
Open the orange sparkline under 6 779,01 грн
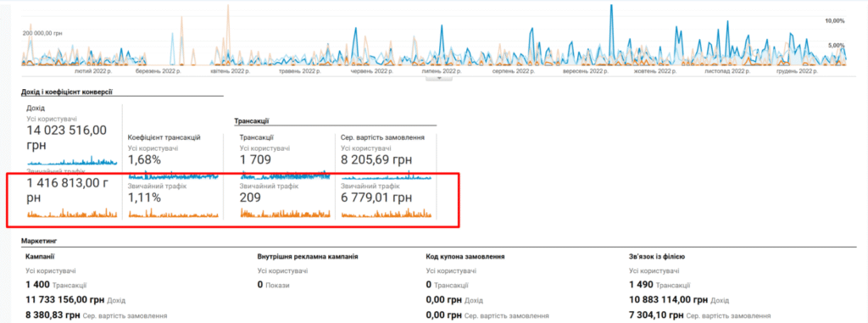pos(387,213)
